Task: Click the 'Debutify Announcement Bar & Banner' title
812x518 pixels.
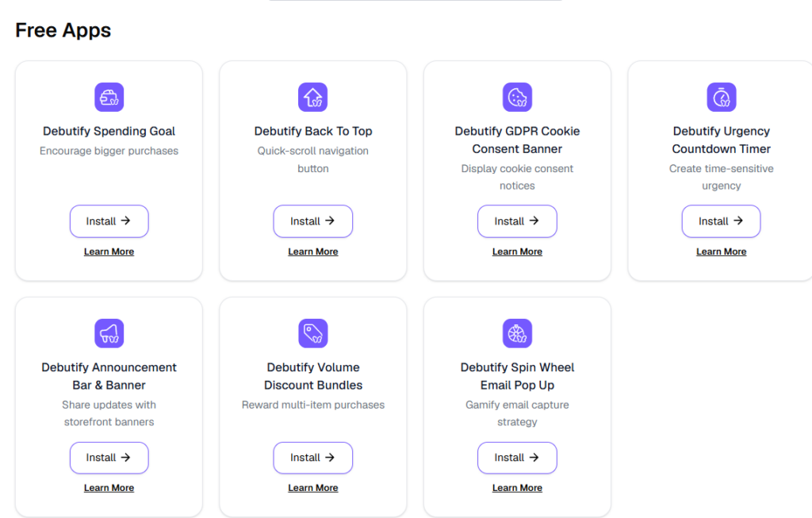Action: [x=109, y=376]
